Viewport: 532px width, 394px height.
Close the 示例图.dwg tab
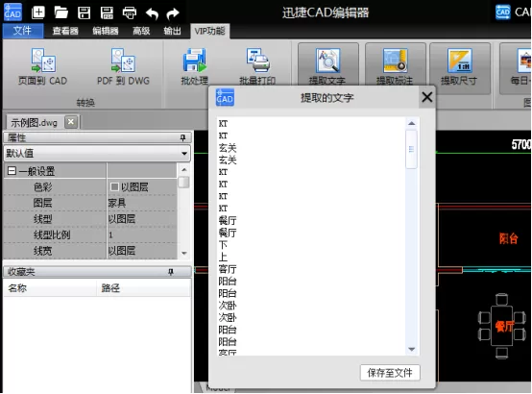(71, 122)
